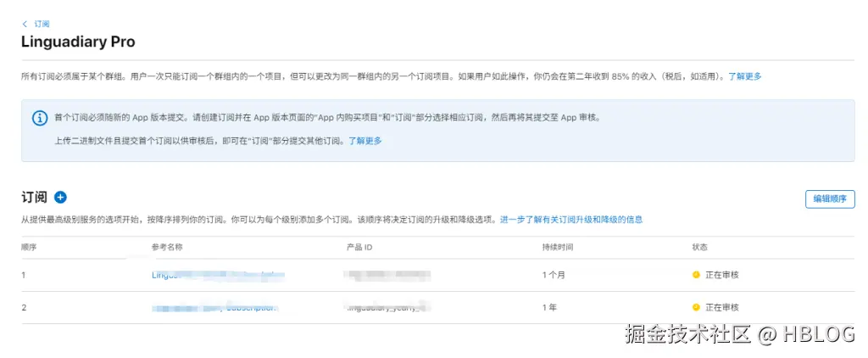Click the yellow status dot in row 1

click(x=696, y=275)
